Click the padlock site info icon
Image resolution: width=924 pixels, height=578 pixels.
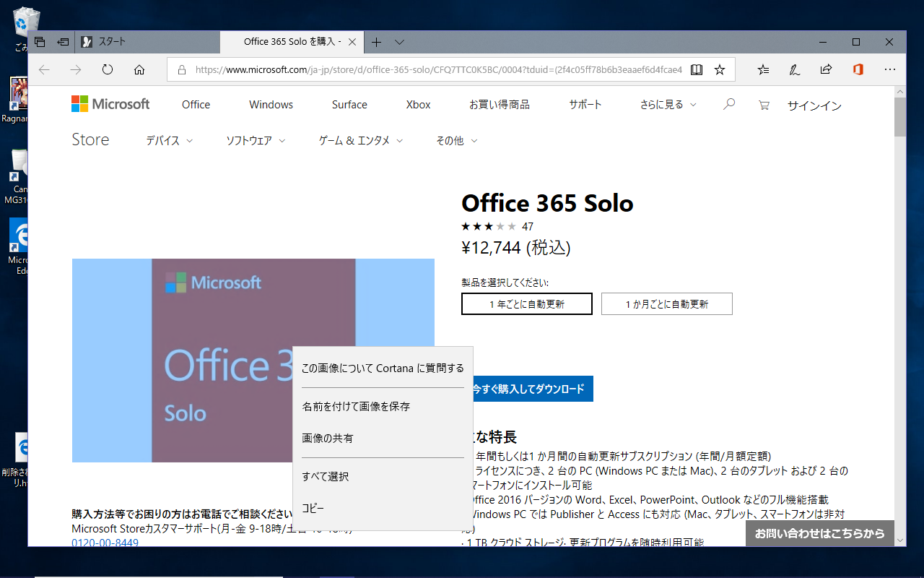pos(181,70)
